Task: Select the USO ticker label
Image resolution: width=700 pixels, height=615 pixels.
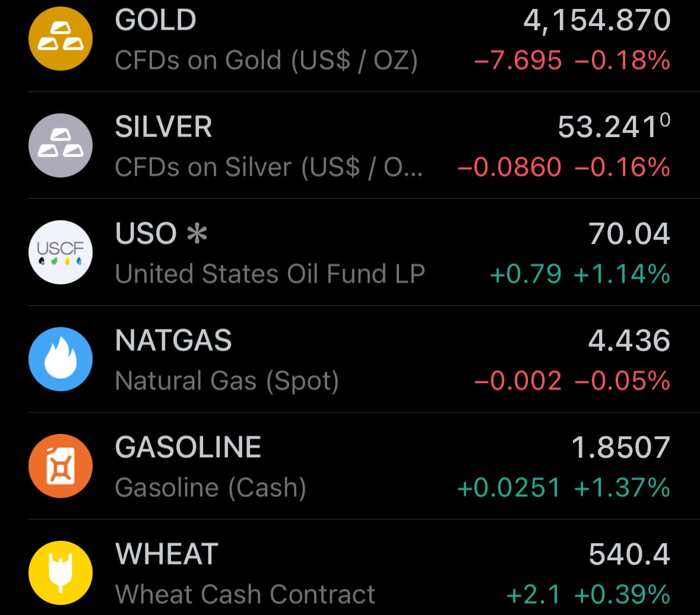Action: pos(146,234)
